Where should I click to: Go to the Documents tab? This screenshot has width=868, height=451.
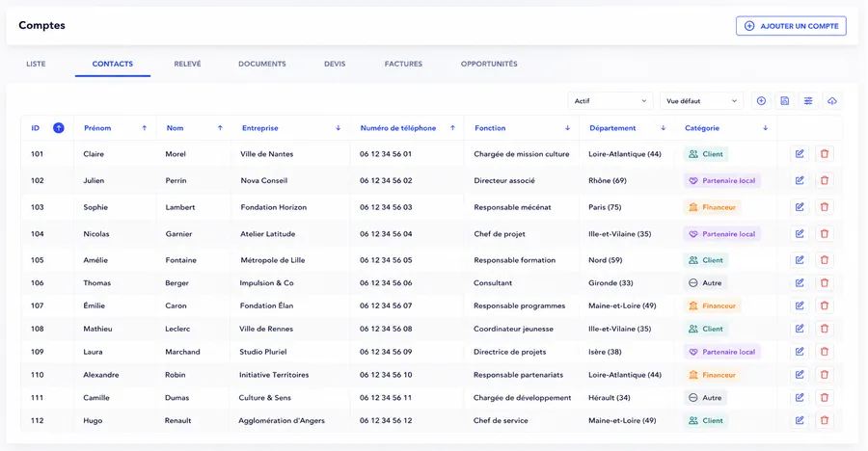261,64
